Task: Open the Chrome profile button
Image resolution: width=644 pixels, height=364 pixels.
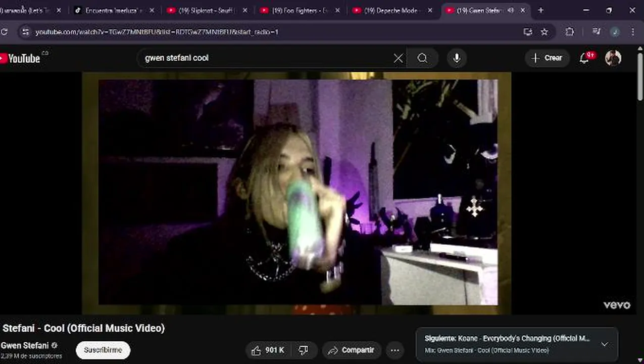Action: coord(615,32)
